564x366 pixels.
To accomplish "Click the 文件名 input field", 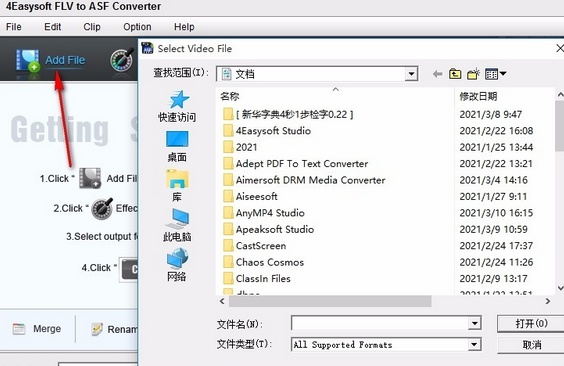I will pos(379,323).
